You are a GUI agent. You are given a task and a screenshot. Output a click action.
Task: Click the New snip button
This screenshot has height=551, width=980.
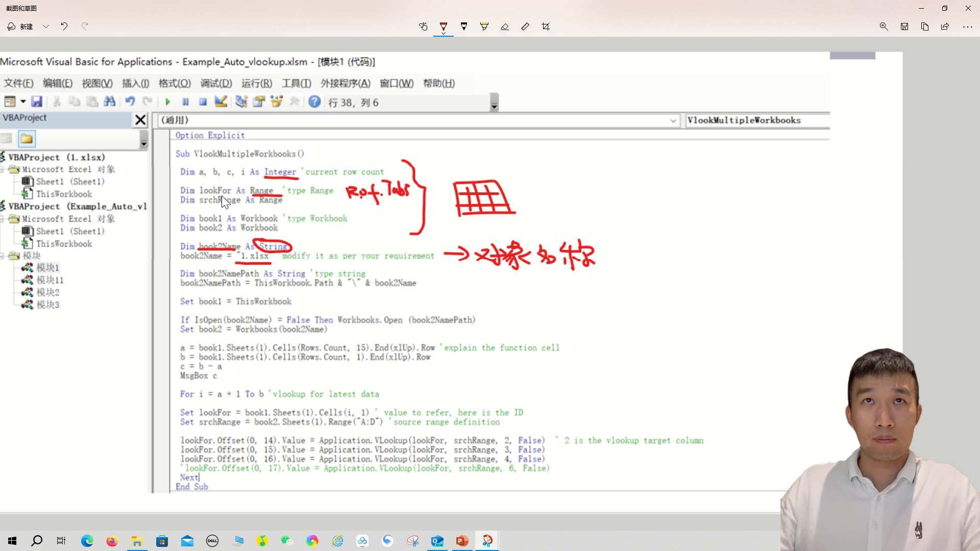click(20, 27)
